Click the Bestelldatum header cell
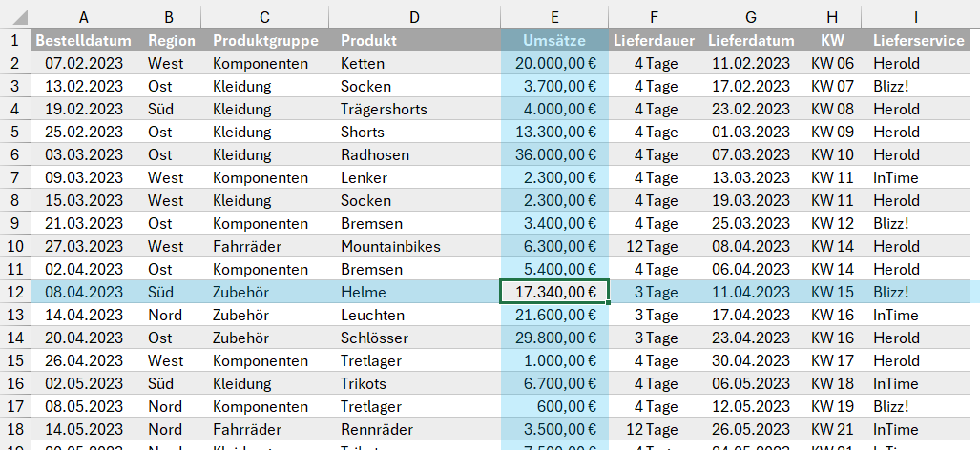This screenshot has height=450, width=980. coord(84,40)
